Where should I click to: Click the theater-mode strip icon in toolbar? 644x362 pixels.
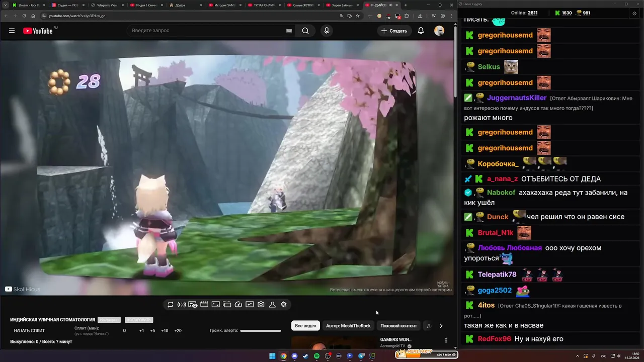pyautogui.click(x=227, y=305)
